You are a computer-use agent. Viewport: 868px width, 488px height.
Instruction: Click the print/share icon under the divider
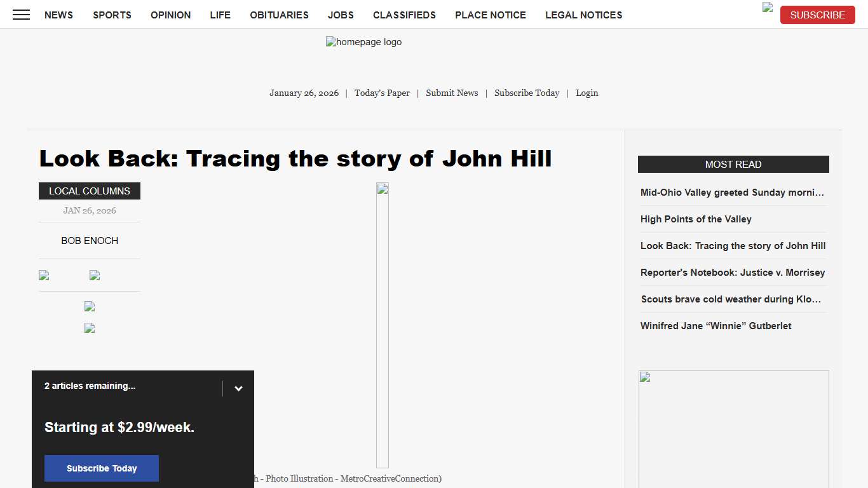coord(89,306)
